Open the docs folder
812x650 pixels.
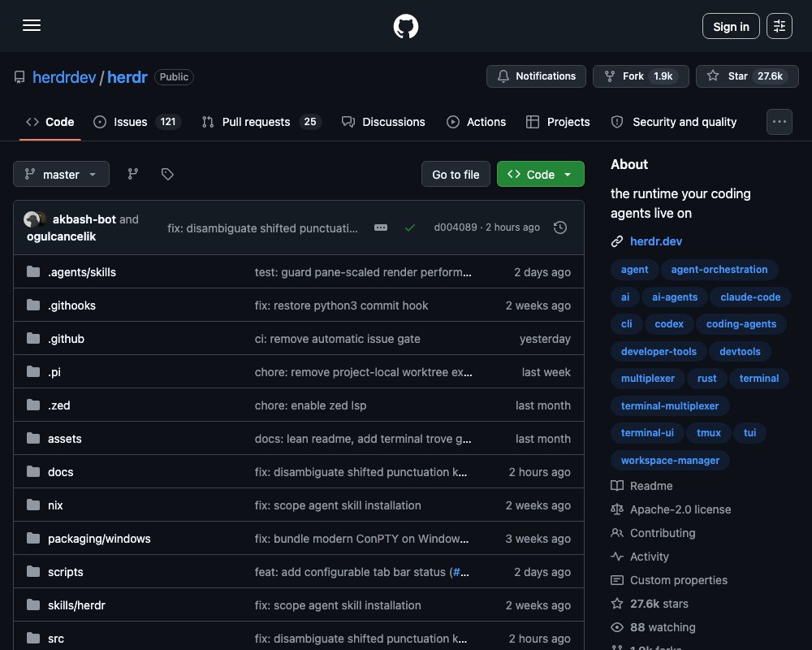pos(61,472)
